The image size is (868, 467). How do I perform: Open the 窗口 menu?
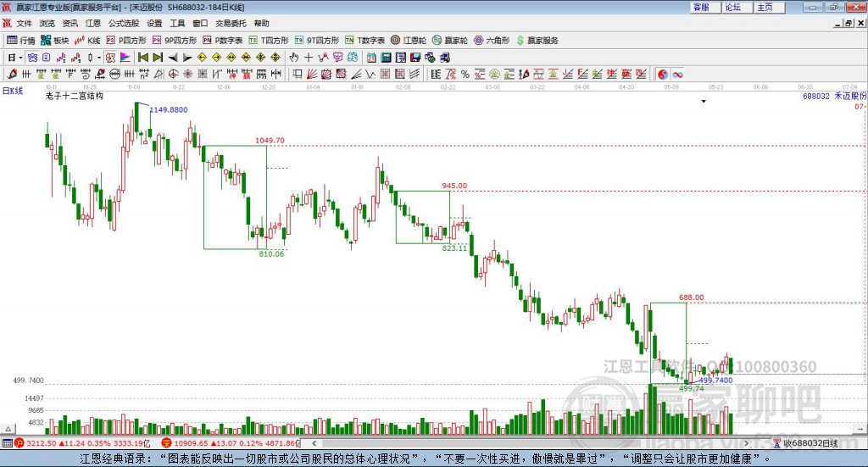point(200,23)
